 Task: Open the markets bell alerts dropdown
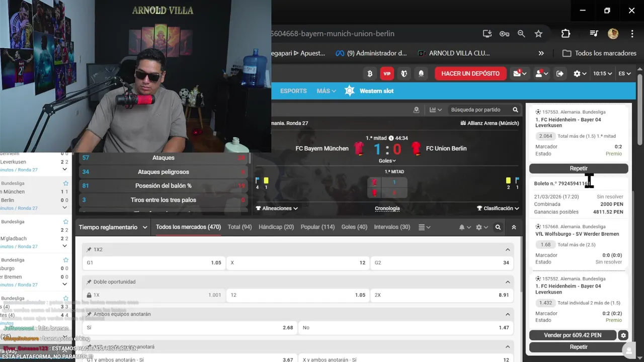tap(465, 227)
